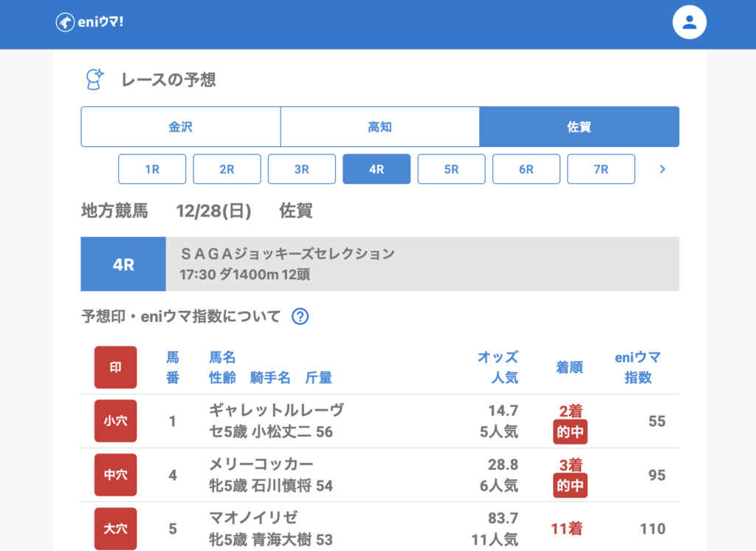Click the 中穴 mark badge
This screenshot has width=756, height=551.
[115, 475]
